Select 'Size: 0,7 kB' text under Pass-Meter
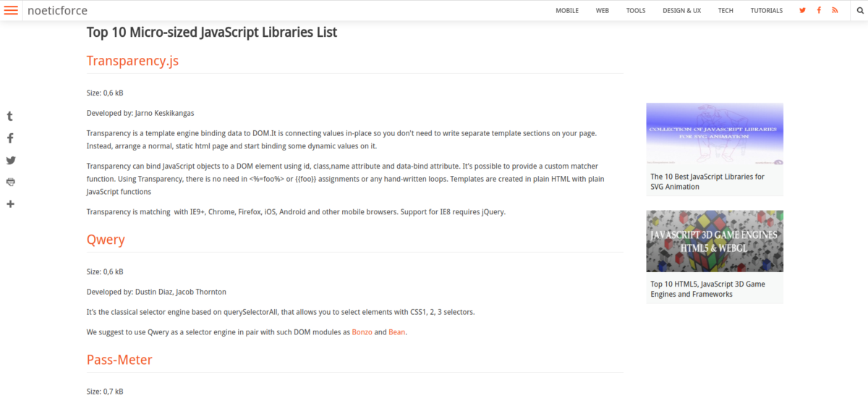868x401 pixels. [105, 392]
